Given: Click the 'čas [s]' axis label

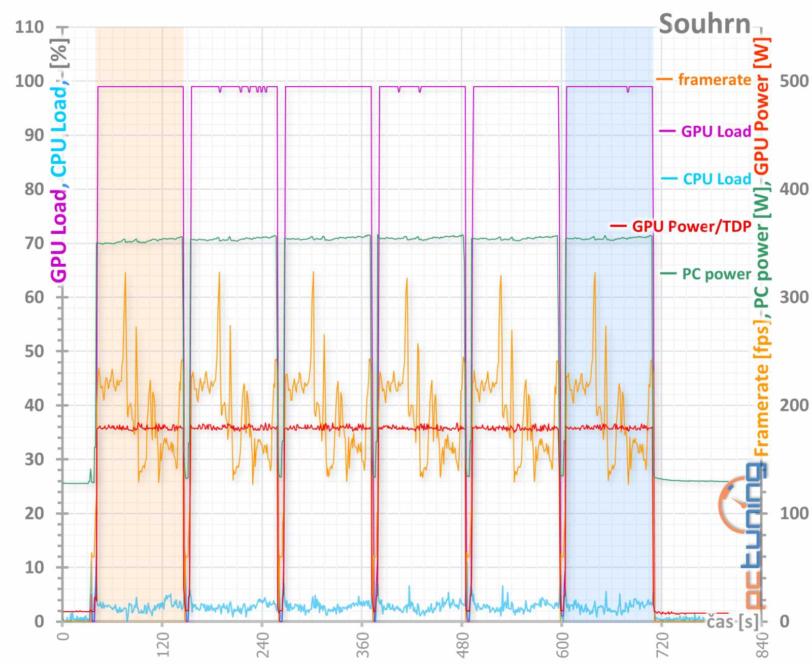Looking at the screenshot, I should coord(733,622).
